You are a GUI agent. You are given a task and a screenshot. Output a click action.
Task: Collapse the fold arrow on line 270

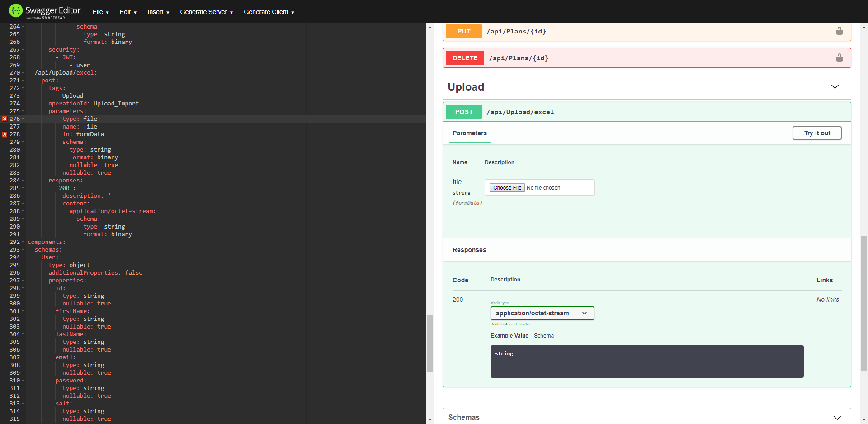(x=22, y=72)
